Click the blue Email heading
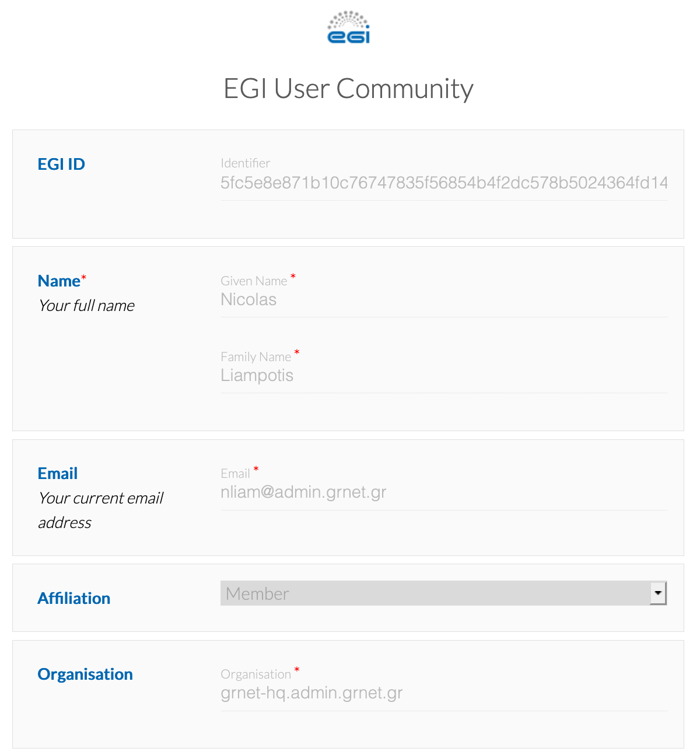The image size is (700, 755). click(57, 473)
